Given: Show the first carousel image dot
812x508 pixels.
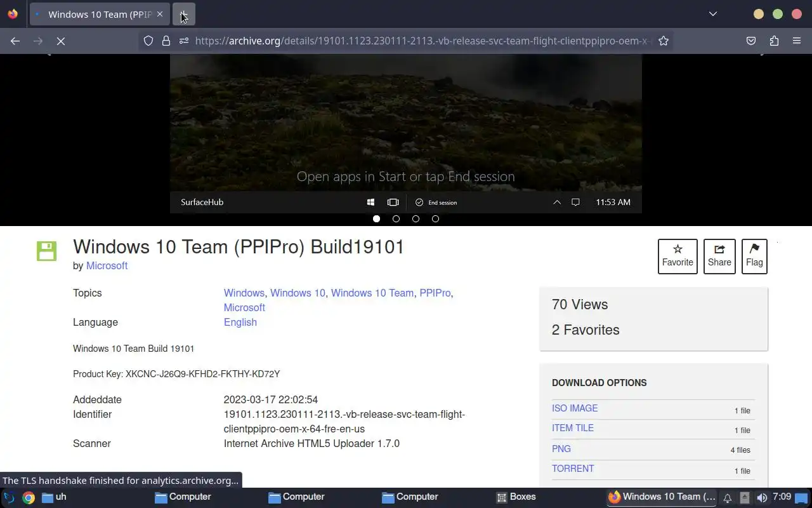Looking at the screenshot, I should 376,218.
